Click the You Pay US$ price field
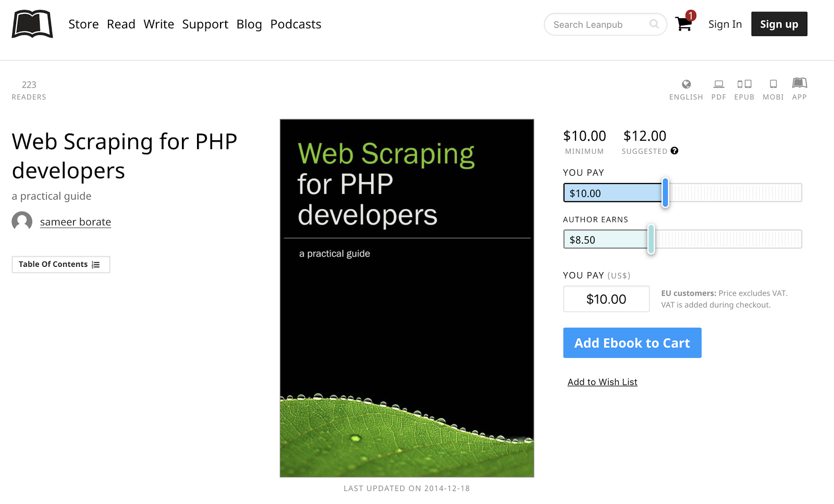Viewport: 834px width, 504px height. click(x=606, y=299)
